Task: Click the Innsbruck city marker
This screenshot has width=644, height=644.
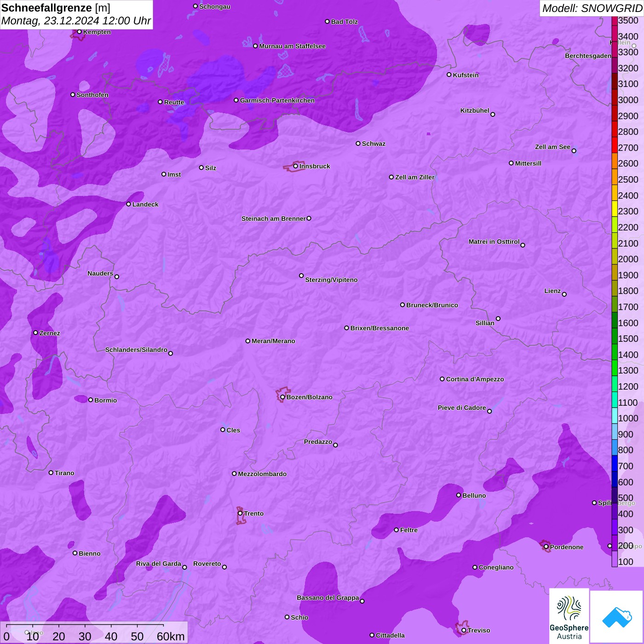Action: [296, 166]
